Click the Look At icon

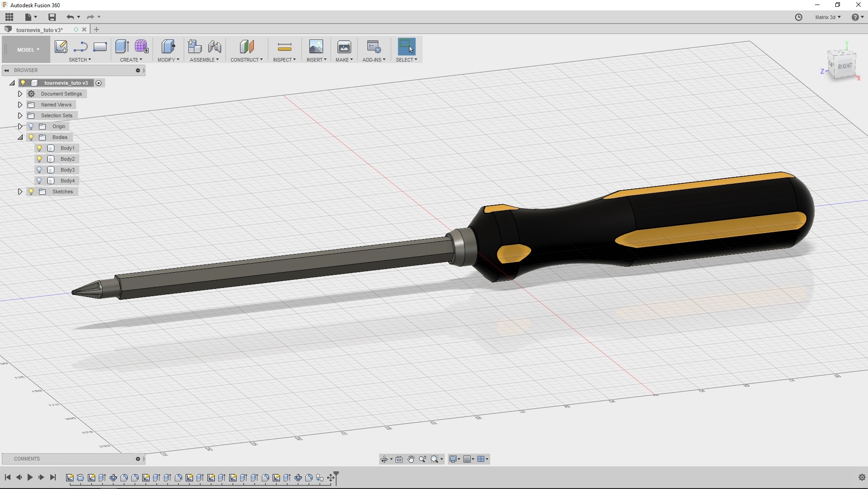click(x=399, y=459)
